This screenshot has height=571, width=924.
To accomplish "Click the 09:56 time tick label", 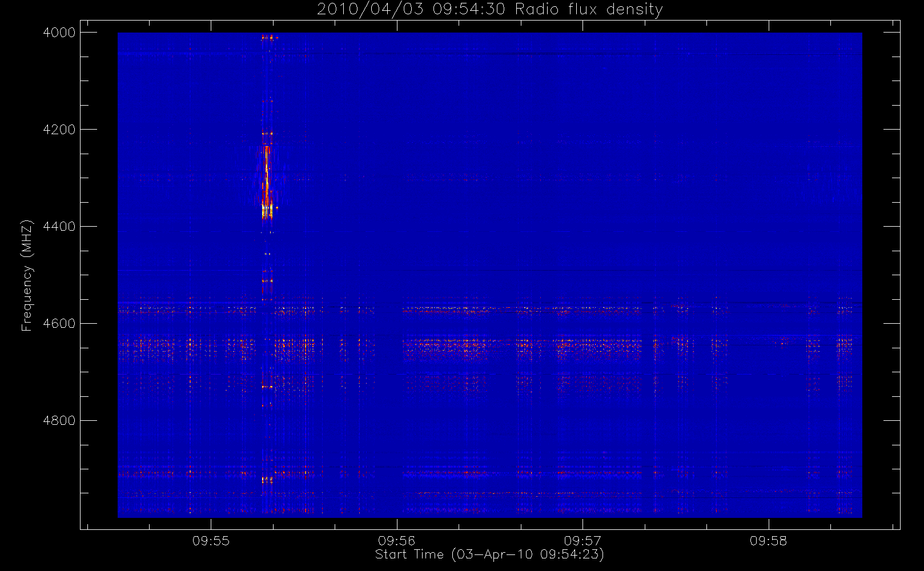I will click(396, 541).
